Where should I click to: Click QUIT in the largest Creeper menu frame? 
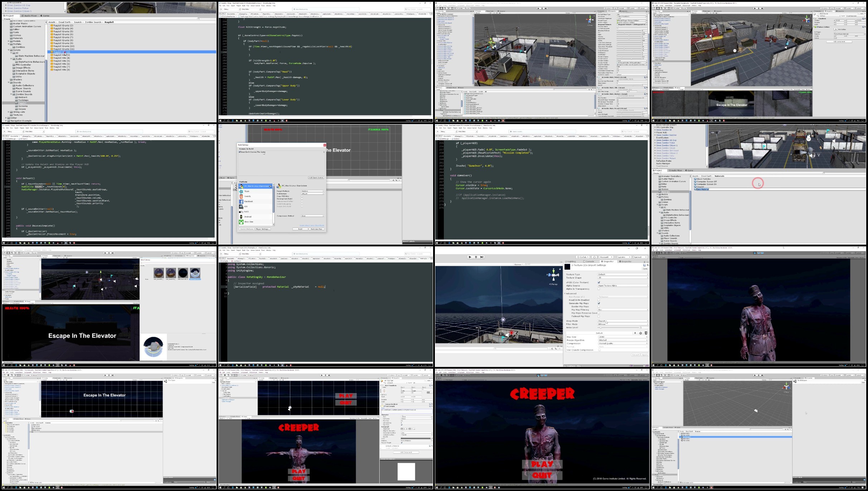[542, 475]
